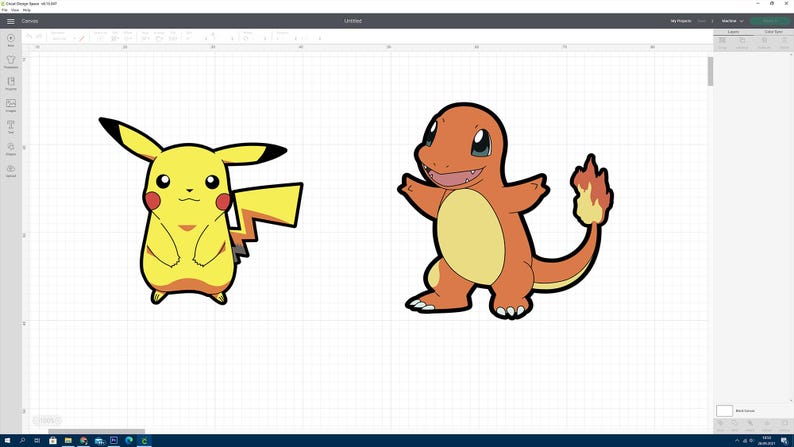
Task: Select the Pikachu image on canvas
Action: [x=201, y=211]
